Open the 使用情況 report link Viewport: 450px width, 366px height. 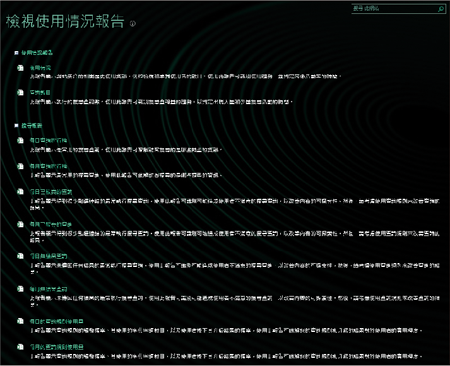[40, 68]
